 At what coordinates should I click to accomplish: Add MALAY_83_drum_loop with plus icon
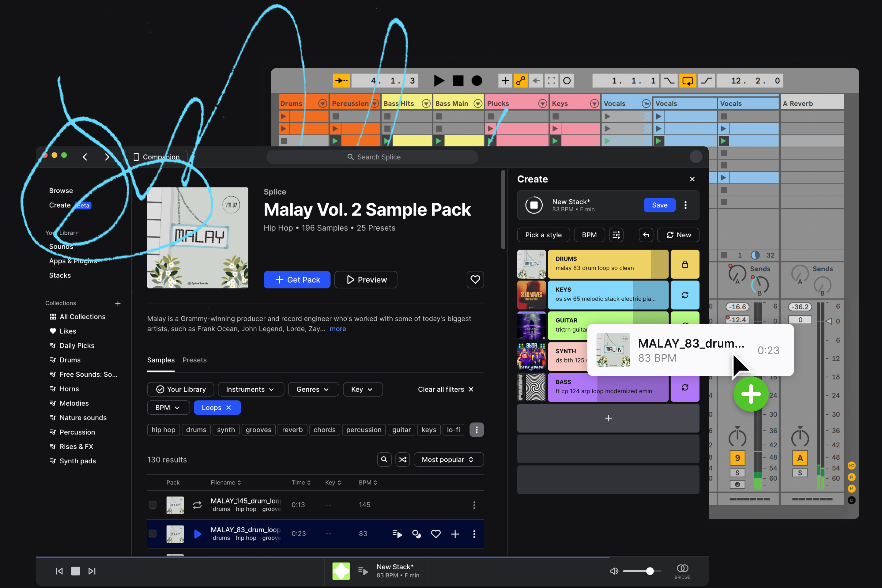click(x=455, y=533)
